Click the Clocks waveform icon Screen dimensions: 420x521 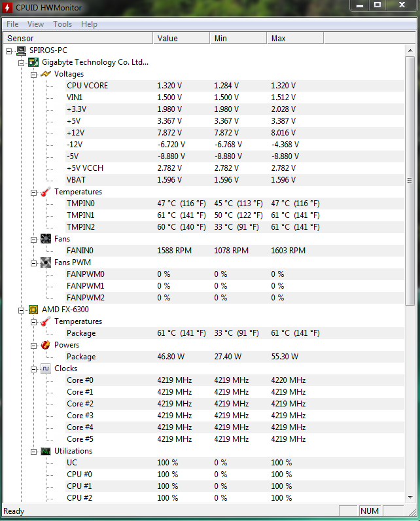coord(46,368)
